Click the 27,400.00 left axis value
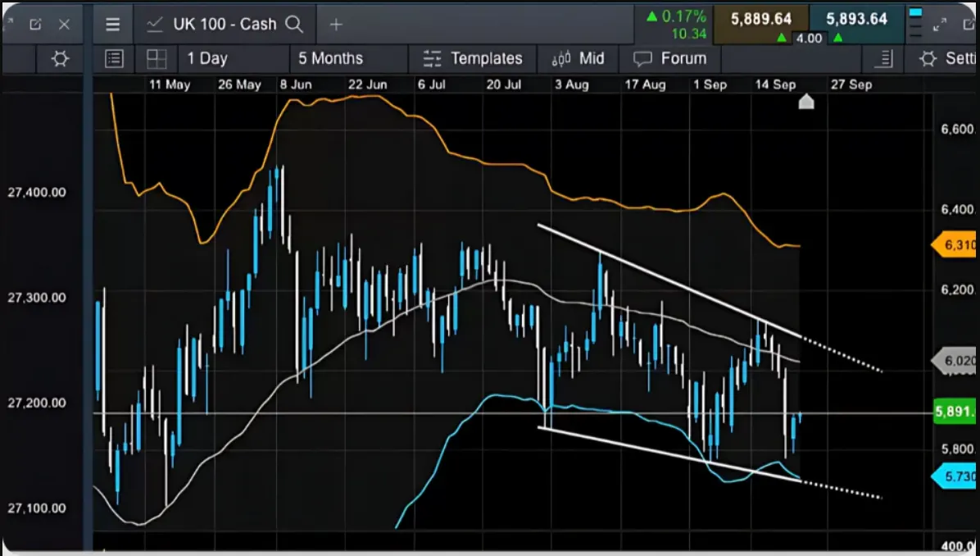This screenshot has height=556, width=980. [x=37, y=192]
